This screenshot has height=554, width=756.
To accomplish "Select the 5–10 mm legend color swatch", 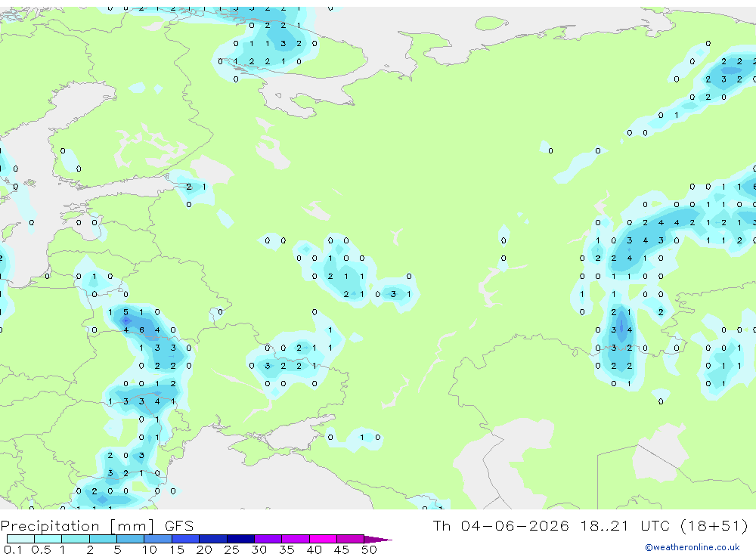I will [131, 539].
